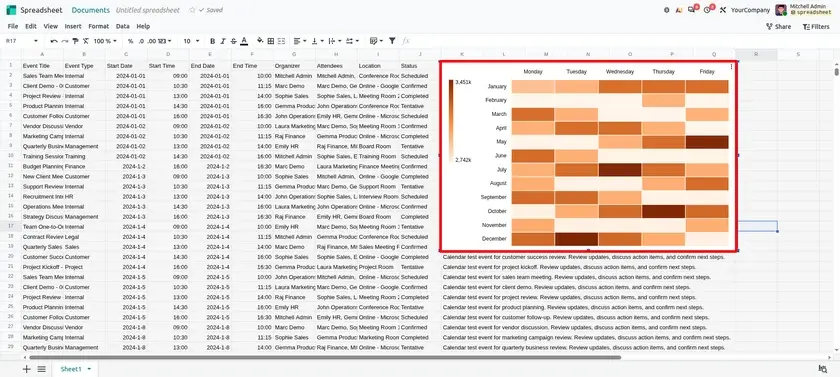Click the Share button
Image resolution: width=840 pixels, height=377 pixels.
point(778,26)
